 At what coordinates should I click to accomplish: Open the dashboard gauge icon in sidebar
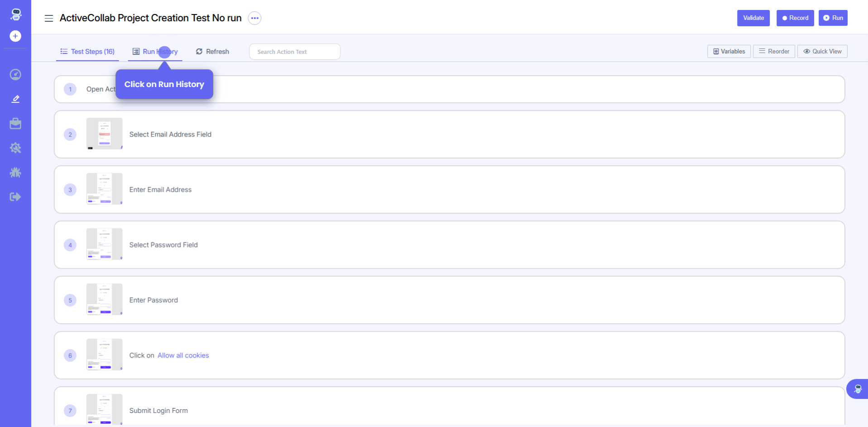pos(15,75)
